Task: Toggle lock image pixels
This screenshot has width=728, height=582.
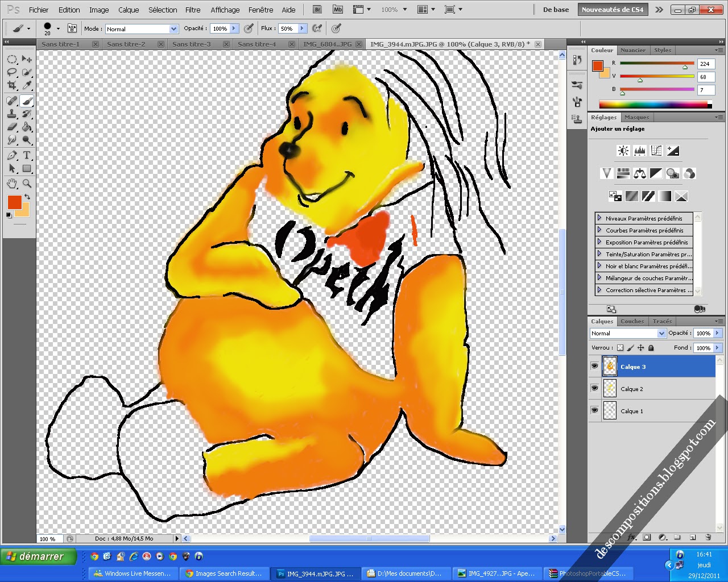Action: click(x=631, y=348)
